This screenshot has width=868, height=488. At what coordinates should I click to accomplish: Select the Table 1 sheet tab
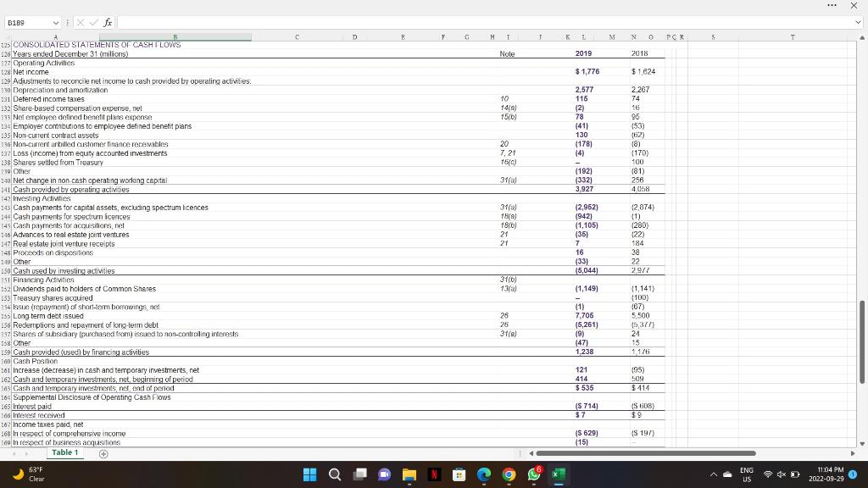tap(64, 452)
